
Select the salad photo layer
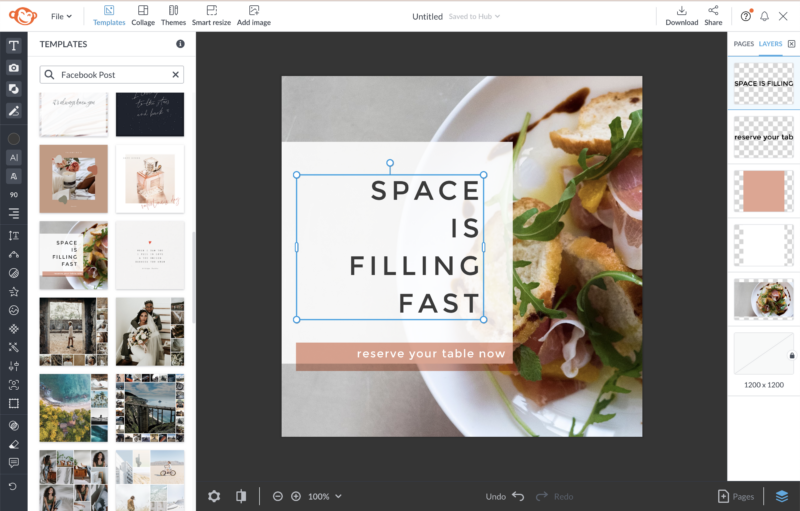(x=764, y=299)
